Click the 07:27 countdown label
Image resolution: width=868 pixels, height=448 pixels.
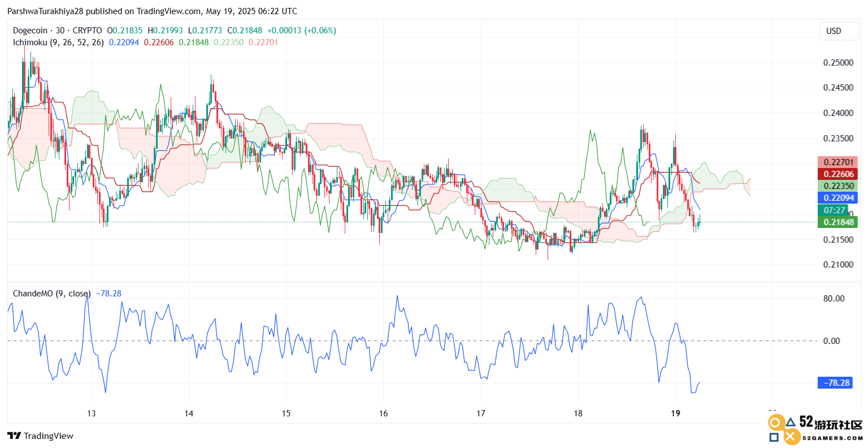tap(834, 210)
